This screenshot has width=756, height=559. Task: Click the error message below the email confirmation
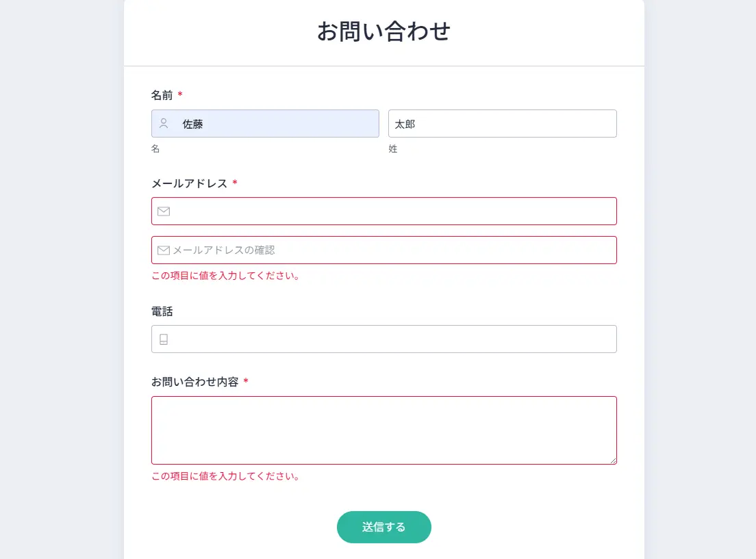[x=226, y=276]
